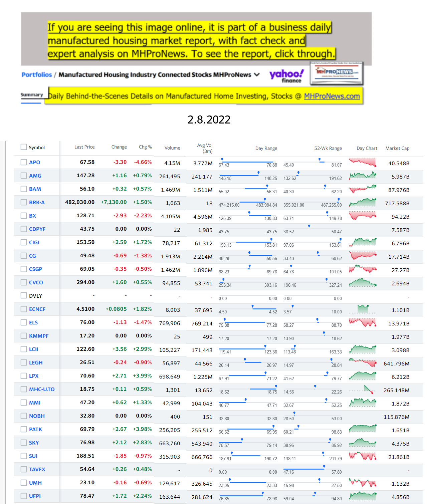Viewport: 429px width, 504px height.
Task: Click the BX day chart sparkline
Action: pyautogui.click(x=363, y=216)
